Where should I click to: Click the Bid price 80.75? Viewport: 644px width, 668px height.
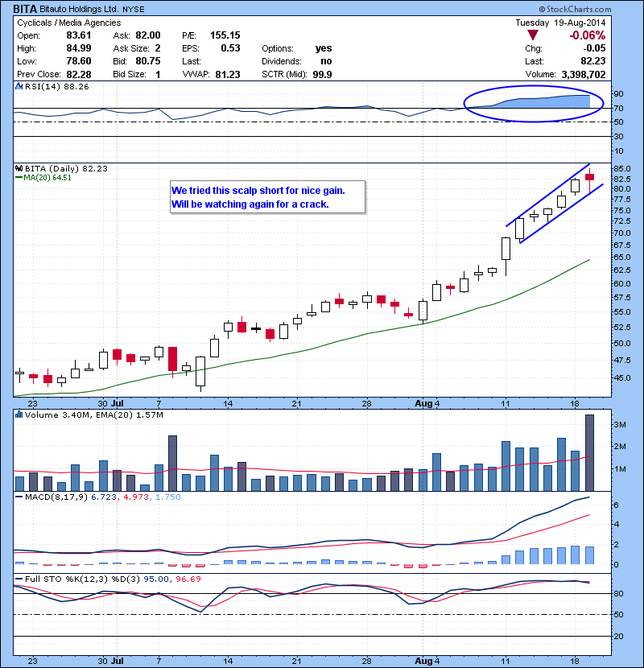pyautogui.click(x=148, y=61)
